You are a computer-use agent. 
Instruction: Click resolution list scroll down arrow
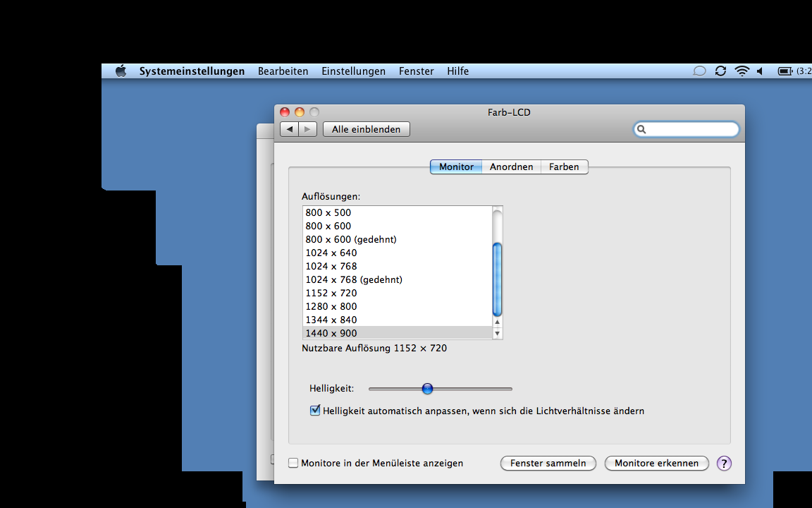click(x=497, y=333)
